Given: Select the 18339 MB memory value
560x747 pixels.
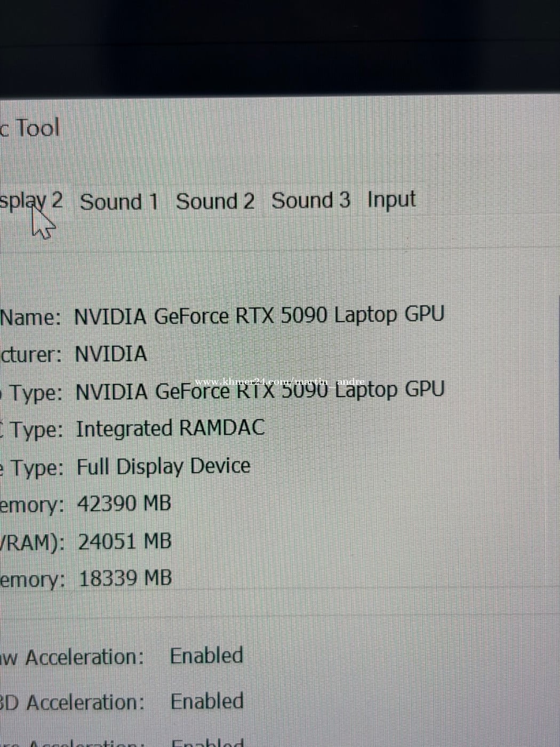Looking at the screenshot, I should [125, 578].
